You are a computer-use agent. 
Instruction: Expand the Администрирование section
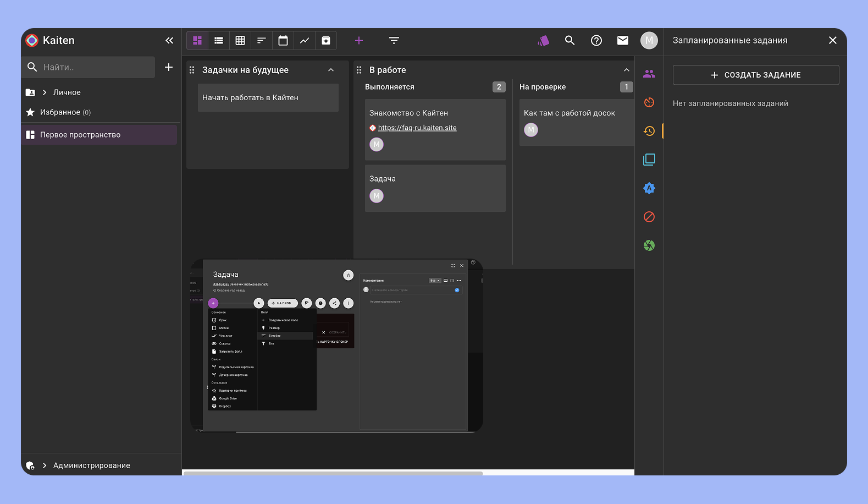pyautogui.click(x=45, y=465)
